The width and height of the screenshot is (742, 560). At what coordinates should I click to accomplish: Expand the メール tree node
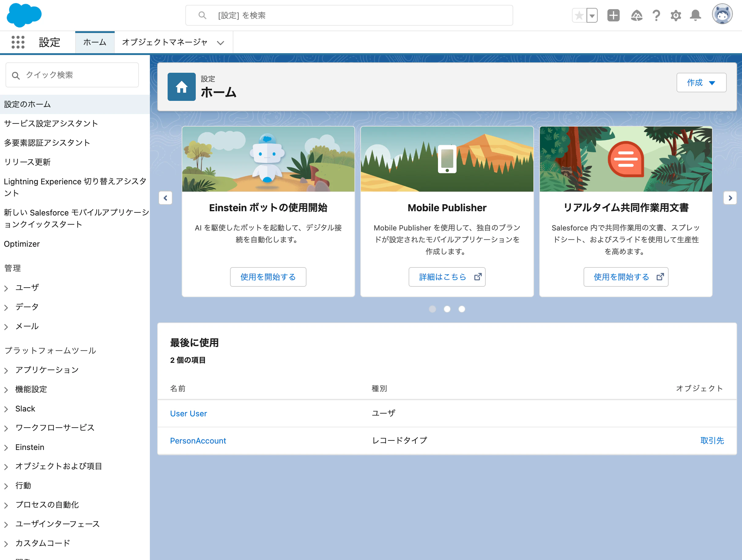coord(6,326)
